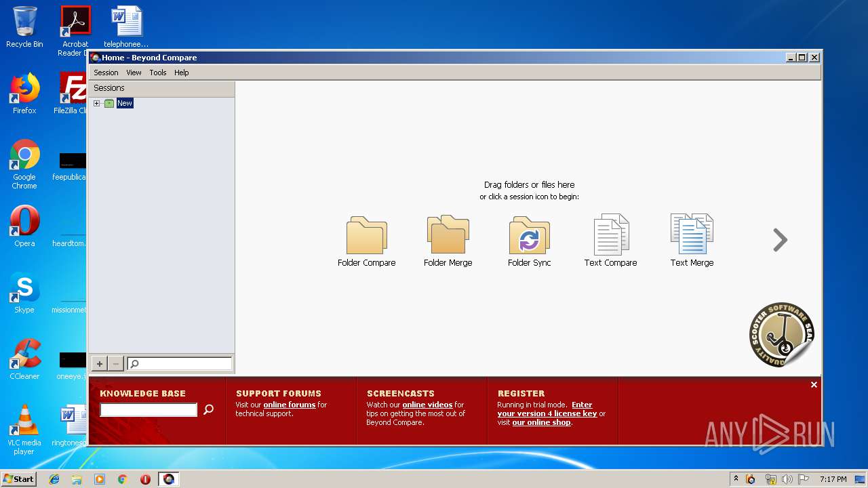Open VLC media player desktop shortcut

[x=24, y=430]
